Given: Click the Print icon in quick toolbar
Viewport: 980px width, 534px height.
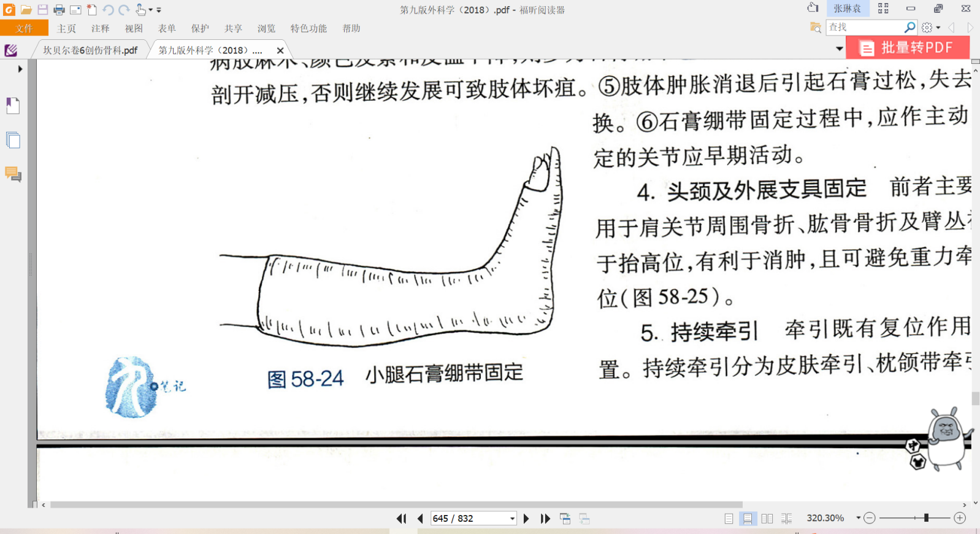Looking at the screenshot, I should click(59, 10).
